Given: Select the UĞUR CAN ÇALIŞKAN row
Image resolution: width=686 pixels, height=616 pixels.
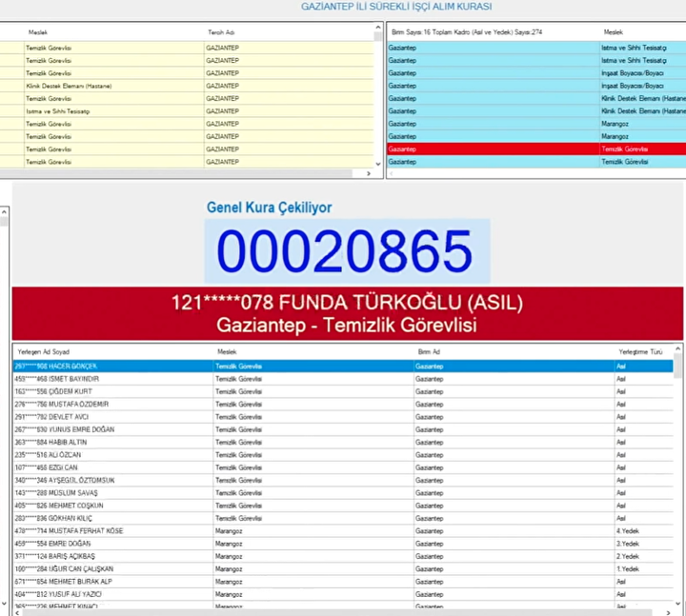Looking at the screenshot, I should [x=343, y=569].
